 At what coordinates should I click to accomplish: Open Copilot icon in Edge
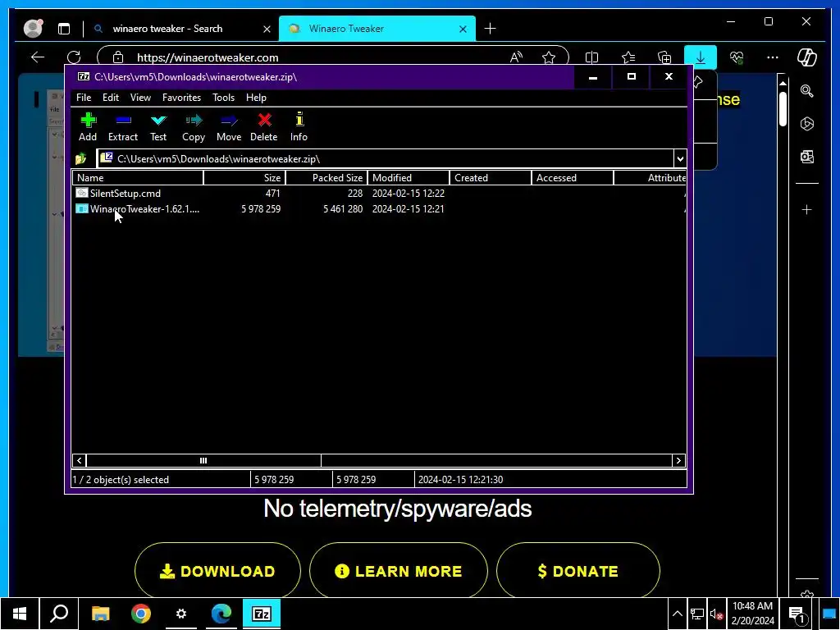(x=807, y=57)
